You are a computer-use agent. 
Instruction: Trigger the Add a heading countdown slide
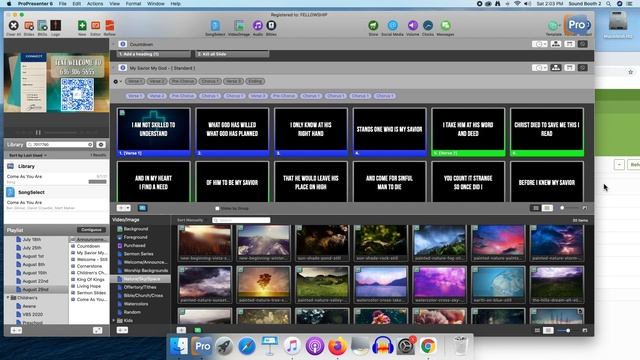tap(153, 54)
